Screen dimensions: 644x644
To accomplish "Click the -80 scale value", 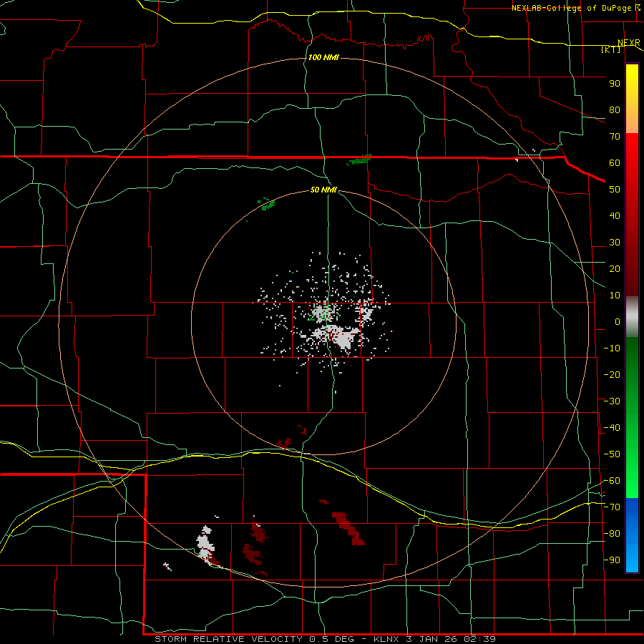I will tap(612, 534).
